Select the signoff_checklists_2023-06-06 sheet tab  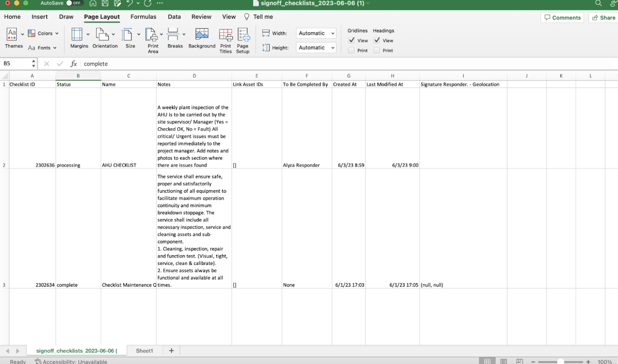pyautogui.click(x=77, y=351)
